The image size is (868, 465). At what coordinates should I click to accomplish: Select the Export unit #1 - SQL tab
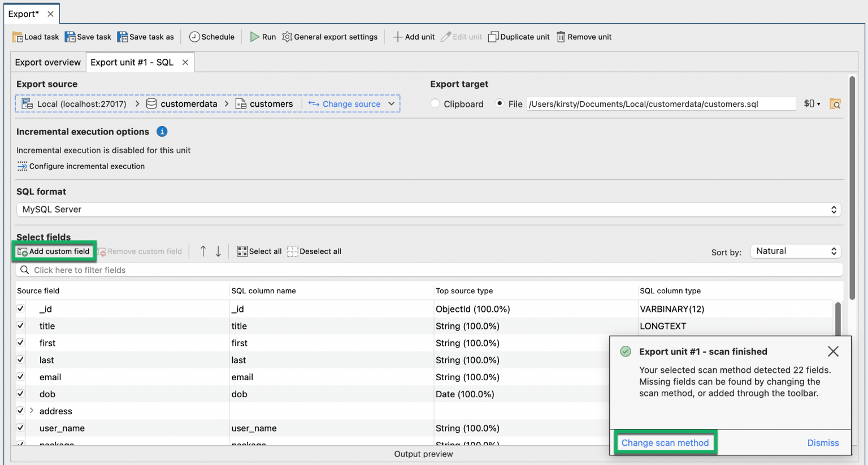[132, 63]
